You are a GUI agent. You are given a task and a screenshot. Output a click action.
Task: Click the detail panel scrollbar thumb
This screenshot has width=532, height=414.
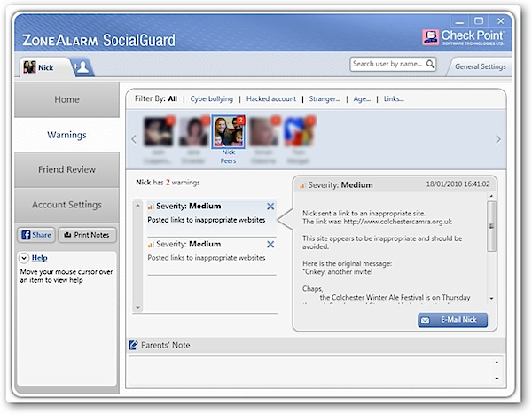coord(491,226)
